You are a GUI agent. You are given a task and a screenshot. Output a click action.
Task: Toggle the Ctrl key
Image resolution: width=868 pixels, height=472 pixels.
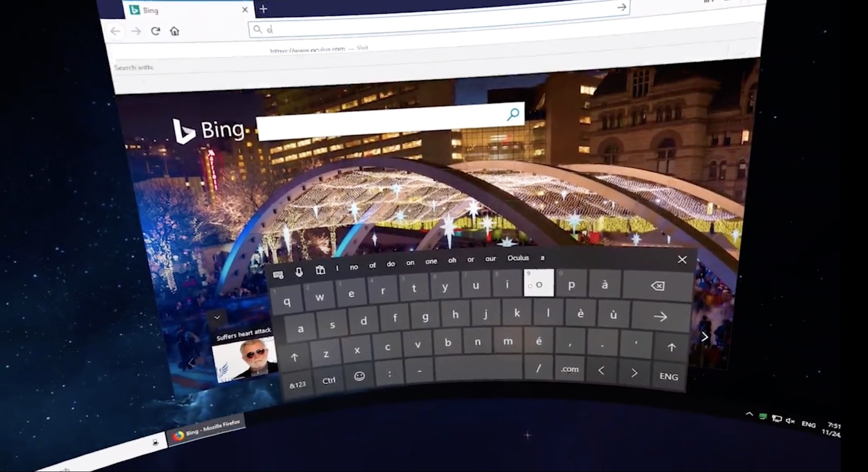click(328, 380)
